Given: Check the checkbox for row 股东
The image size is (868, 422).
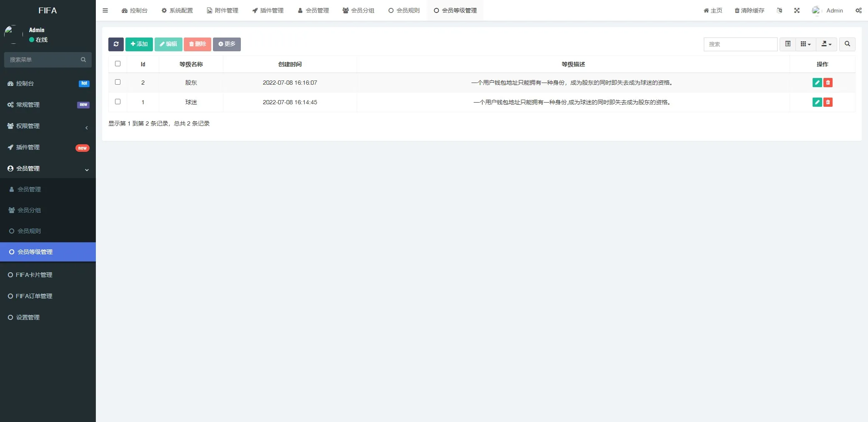Looking at the screenshot, I should click(118, 82).
